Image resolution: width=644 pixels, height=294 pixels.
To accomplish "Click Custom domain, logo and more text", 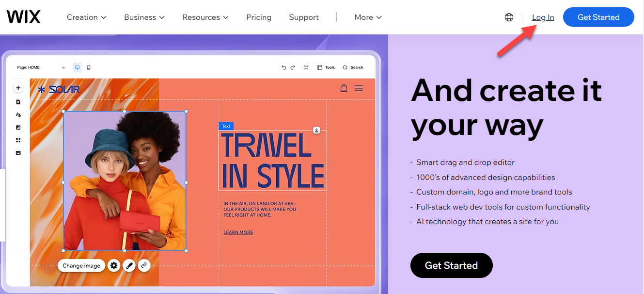I will click(x=494, y=192).
